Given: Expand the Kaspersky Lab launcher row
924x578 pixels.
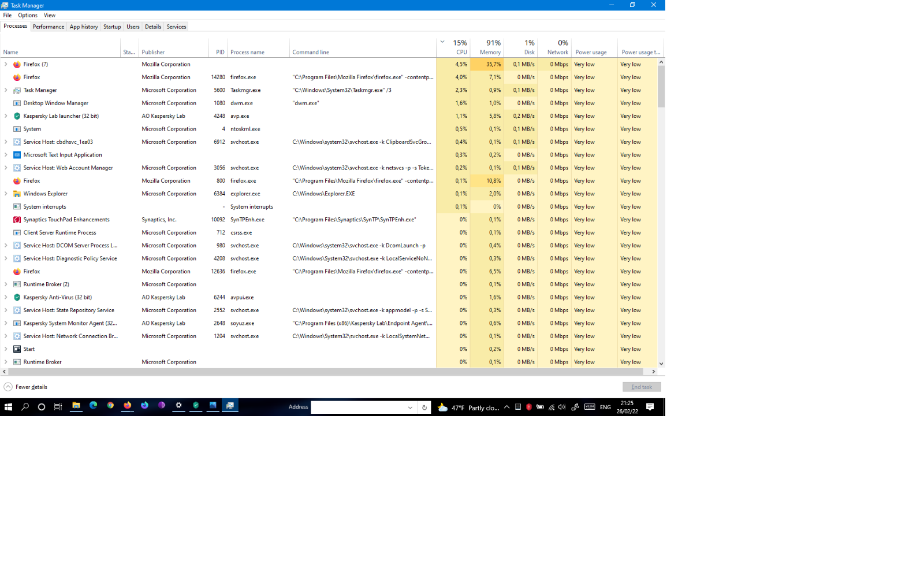Looking at the screenshot, I should pyautogui.click(x=6, y=116).
